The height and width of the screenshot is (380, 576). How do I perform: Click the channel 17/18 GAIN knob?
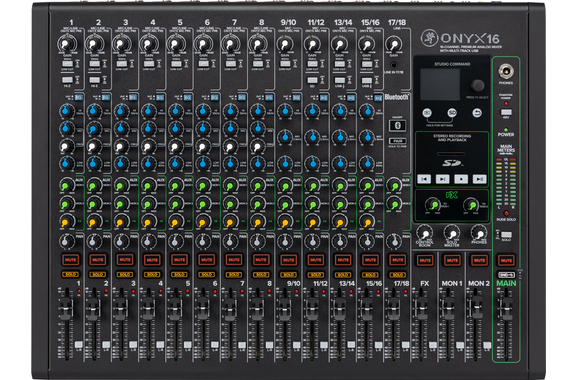(x=393, y=45)
